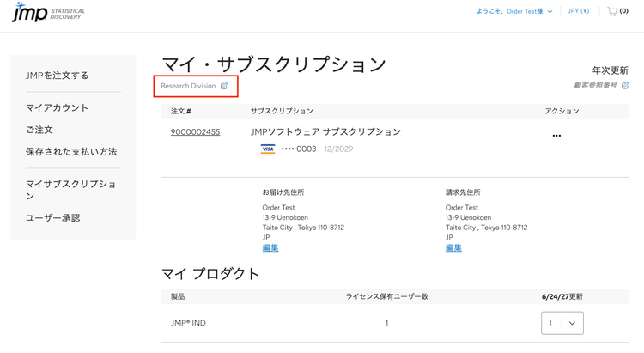
Task: Click the JMP Statistical Discovery logo
Action: (48, 12)
